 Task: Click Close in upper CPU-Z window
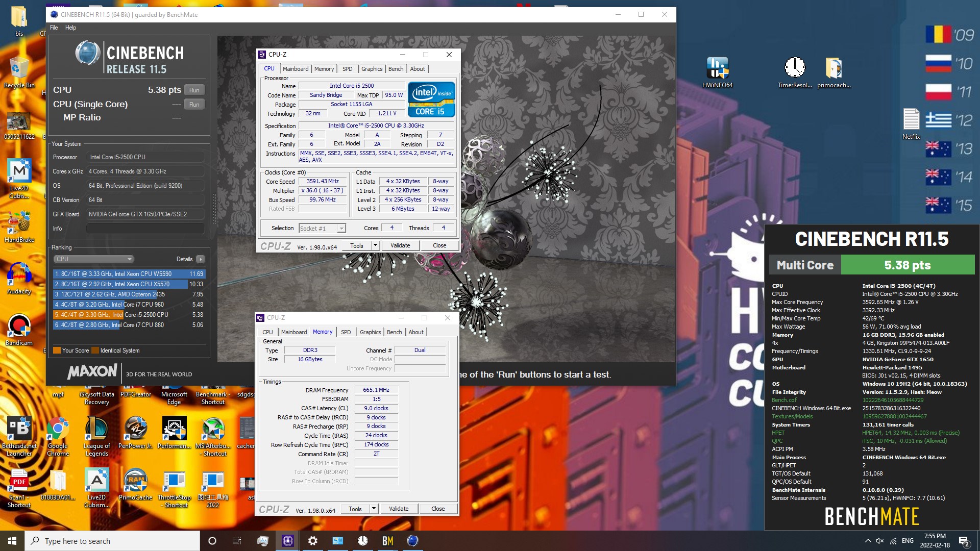pos(439,245)
